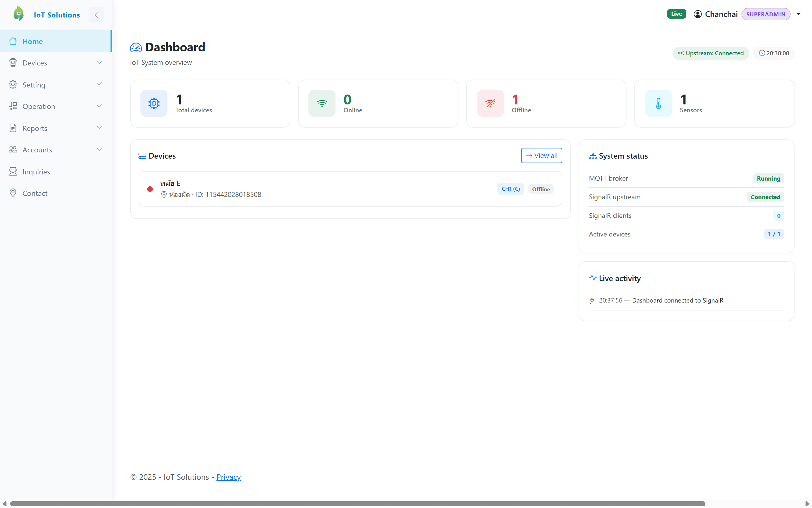Click the MQTT broker Running badge
This screenshot has width=812, height=508.
click(768, 178)
